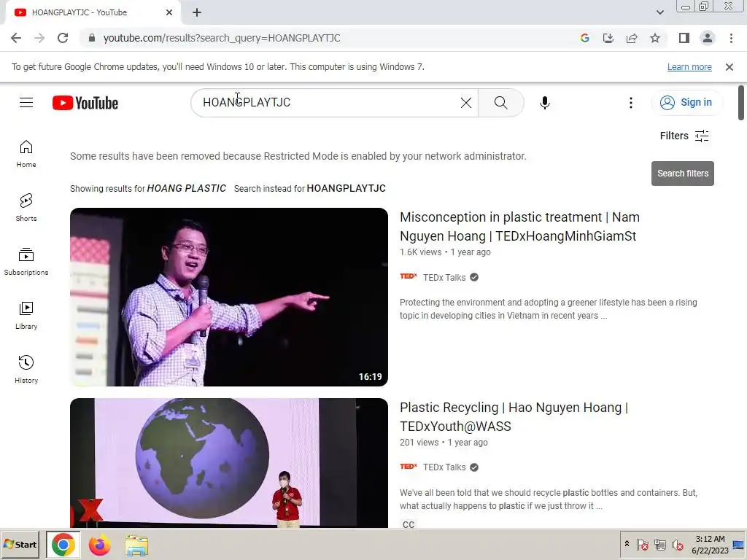Open History in sidebar

[x=26, y=369]
